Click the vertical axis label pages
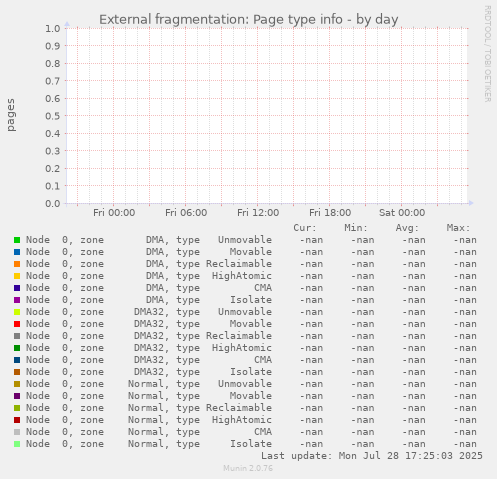Viewport: 497px width, 479px height. (11, 115)
